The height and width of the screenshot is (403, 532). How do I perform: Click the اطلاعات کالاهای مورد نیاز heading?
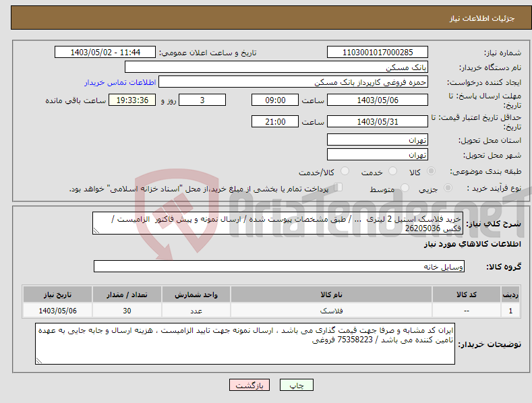click(x=472, y=244)
